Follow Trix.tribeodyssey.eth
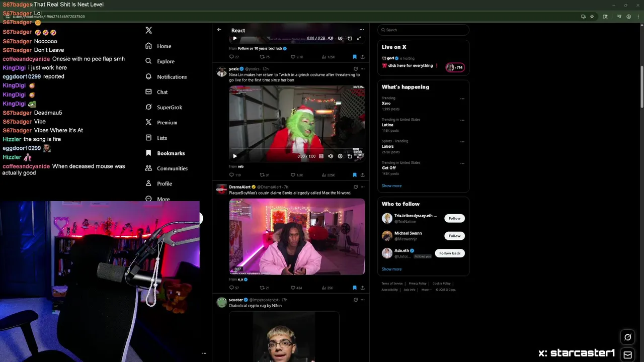Image resolution: width=644 pixels, height=362 pixels. [x=454, y=218]
